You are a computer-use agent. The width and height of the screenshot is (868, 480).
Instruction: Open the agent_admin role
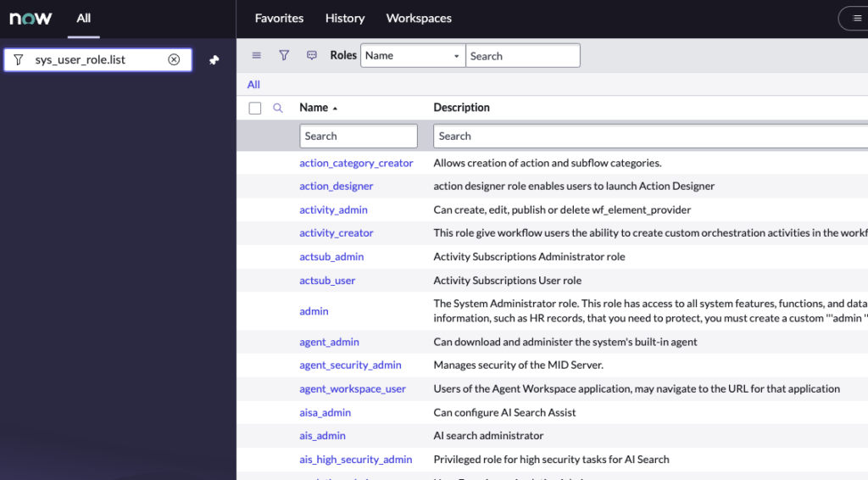pos(329,342)
